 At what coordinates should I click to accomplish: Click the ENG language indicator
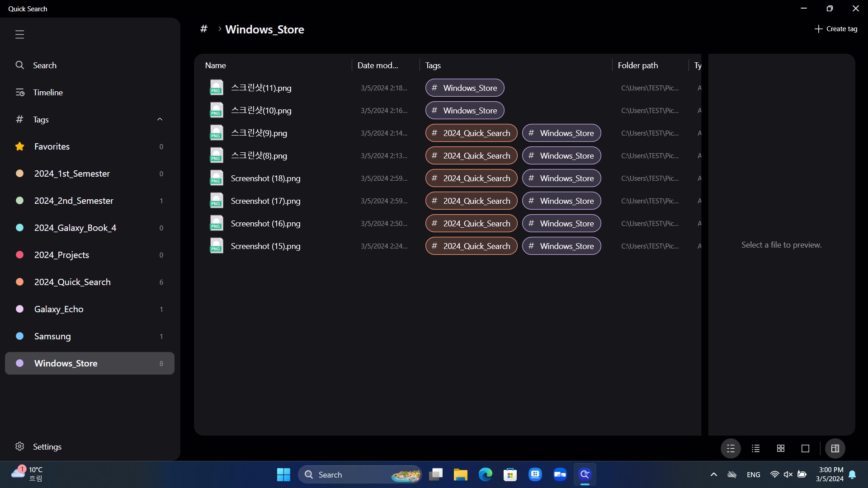pos(753,474)
